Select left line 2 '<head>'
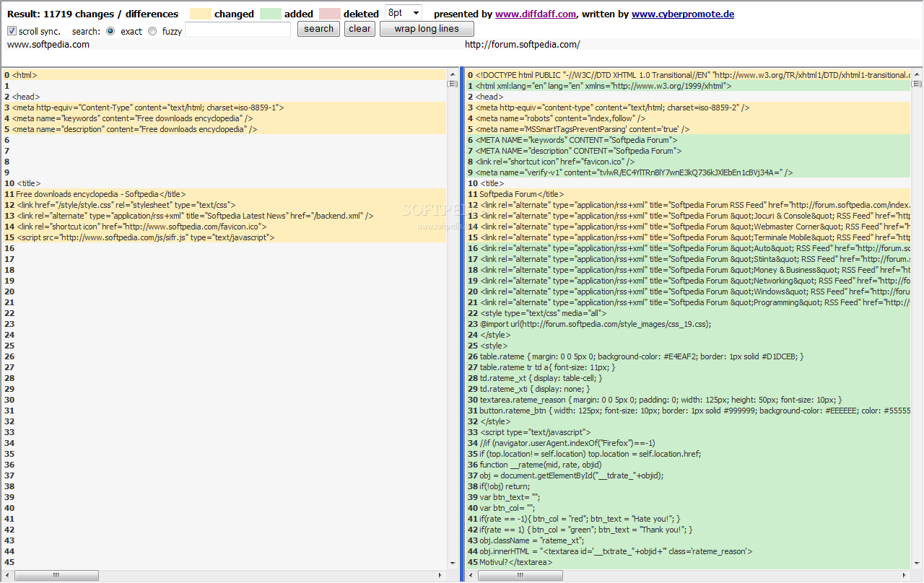924x583 pixels. [x=224, y=97]
